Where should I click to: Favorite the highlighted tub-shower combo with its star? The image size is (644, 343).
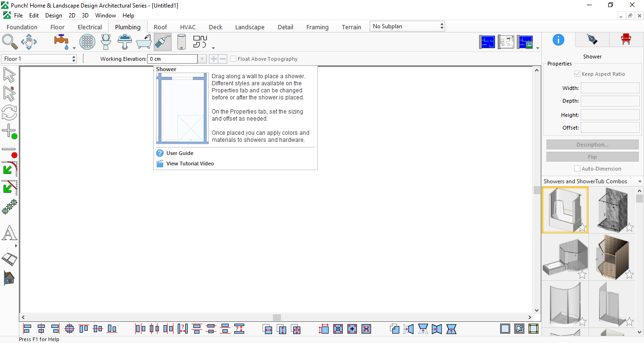tap(582, 228)
